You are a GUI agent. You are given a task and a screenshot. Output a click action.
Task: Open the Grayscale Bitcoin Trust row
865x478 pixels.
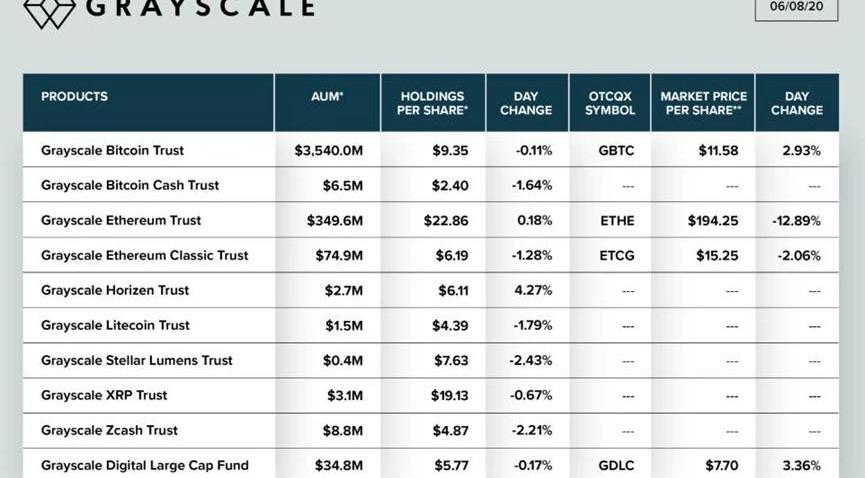(x=430, y=150)
